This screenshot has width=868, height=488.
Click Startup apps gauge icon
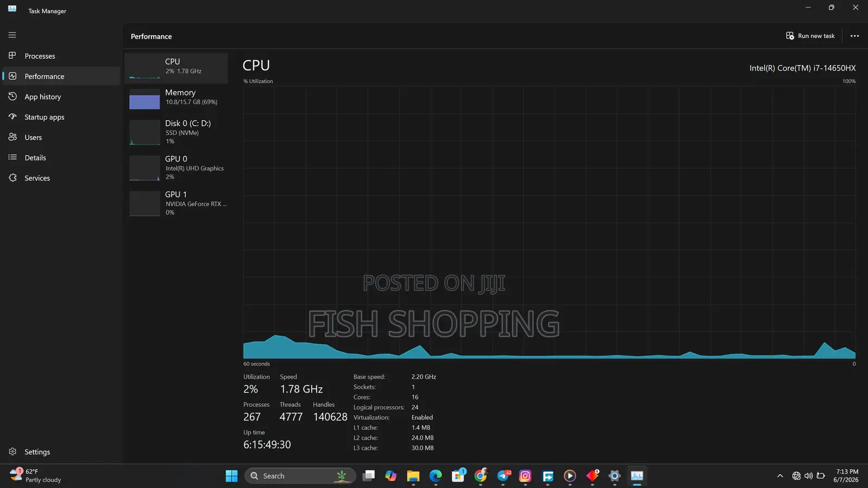12,117
